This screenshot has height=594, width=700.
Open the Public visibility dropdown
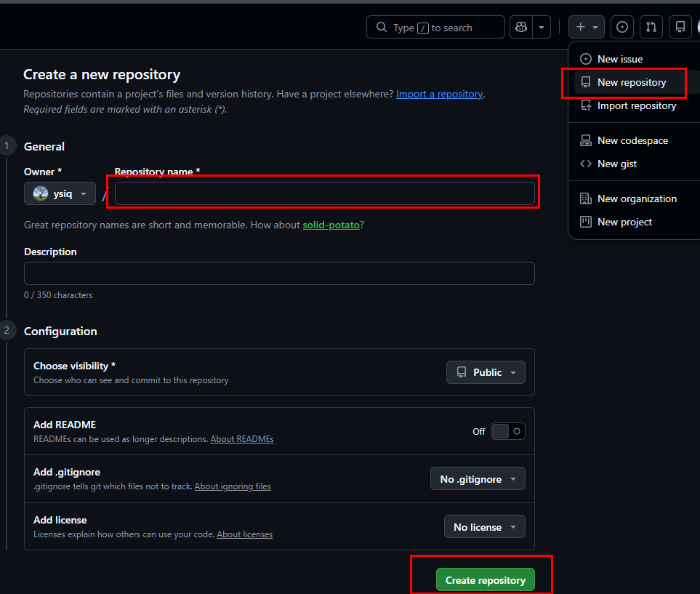click(486, 372)
